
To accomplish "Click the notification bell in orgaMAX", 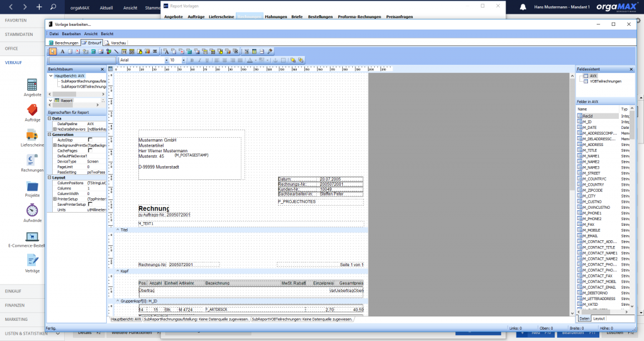I will pyautogui.click(x=523, y=7).
